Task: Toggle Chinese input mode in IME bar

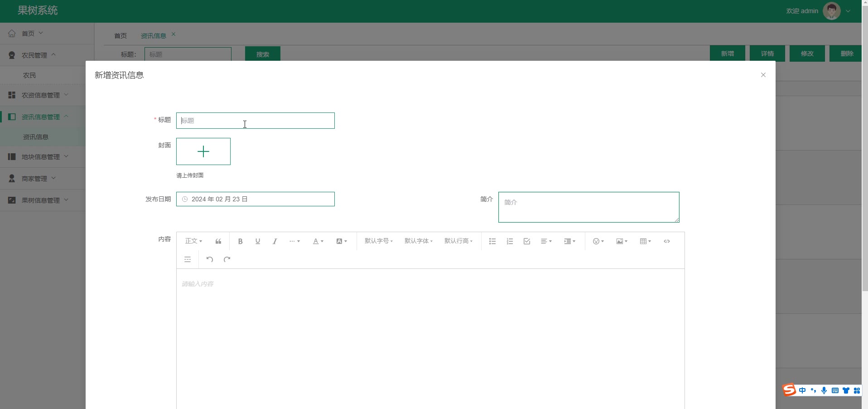Action: click(802, 390)
